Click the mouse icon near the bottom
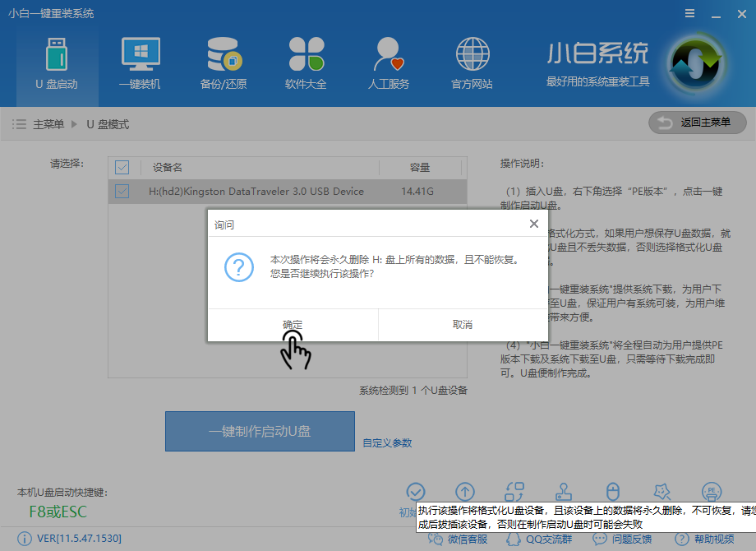 tap(613, 489)
